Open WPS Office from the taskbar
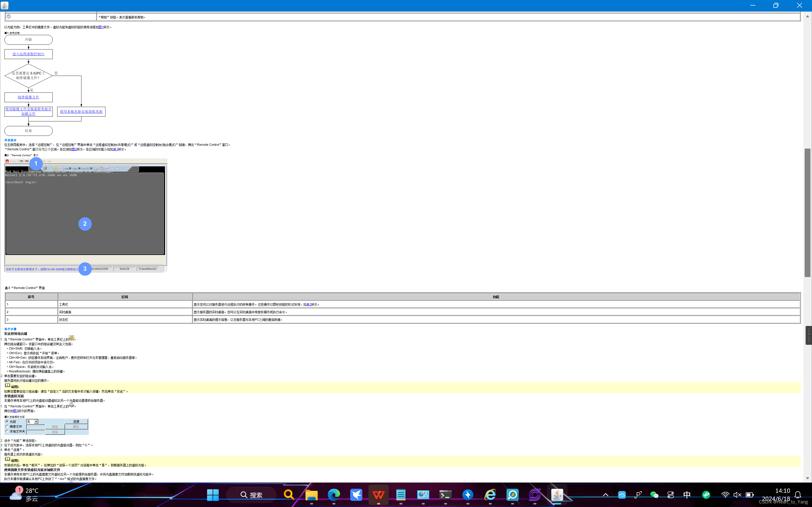This screenshot has height=507, width=812. click(x=378, y=495)
